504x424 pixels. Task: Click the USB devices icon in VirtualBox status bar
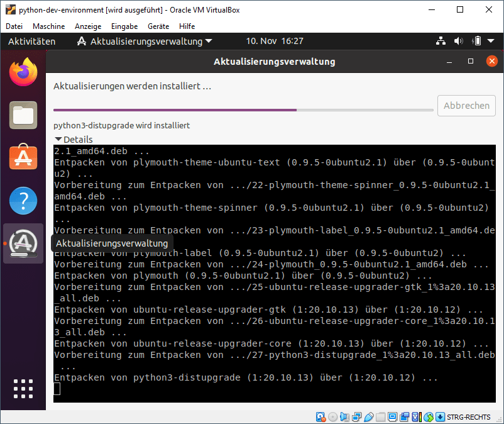point(369,416)
